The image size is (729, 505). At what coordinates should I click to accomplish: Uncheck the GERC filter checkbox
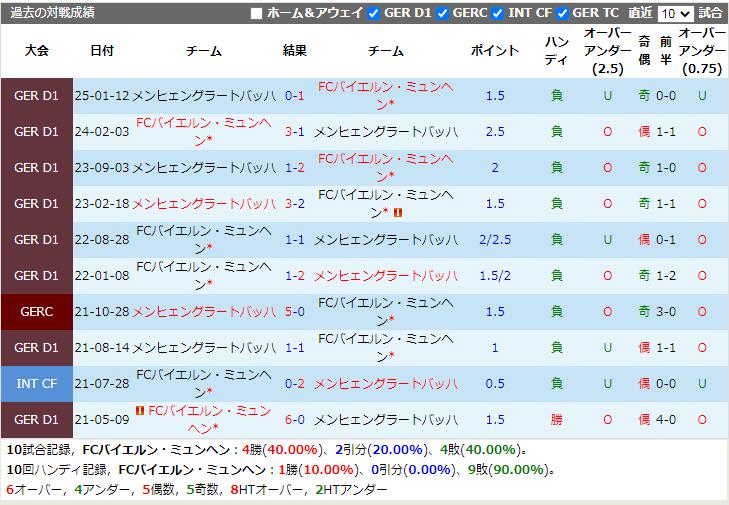click(442, 13)
